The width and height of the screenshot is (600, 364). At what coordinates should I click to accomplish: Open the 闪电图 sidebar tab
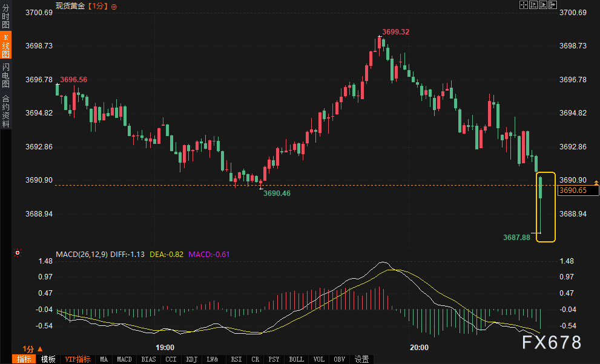coord(5,76)
